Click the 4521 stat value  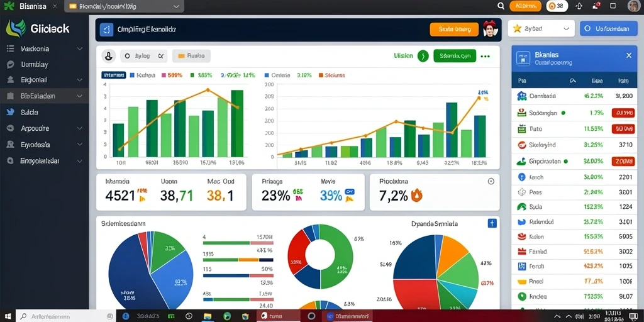[120, 196]
